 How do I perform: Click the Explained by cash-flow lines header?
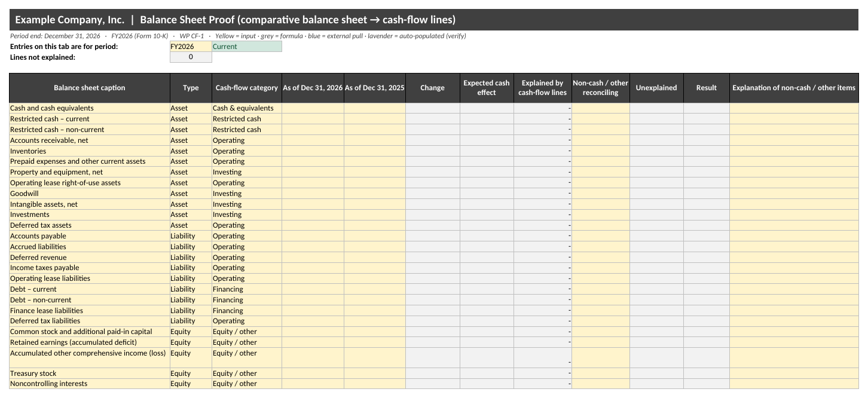point(543,88)
